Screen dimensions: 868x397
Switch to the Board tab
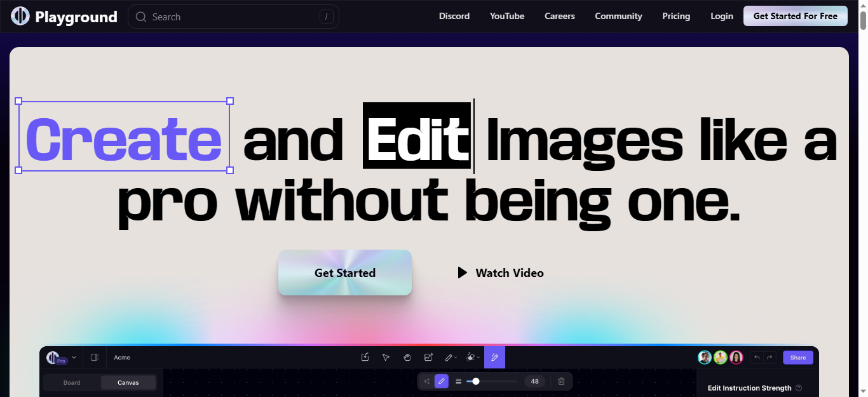click(72, 382)
